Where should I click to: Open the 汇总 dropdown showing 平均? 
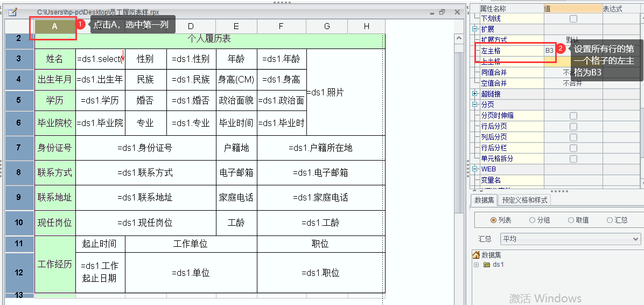[570, 239]
